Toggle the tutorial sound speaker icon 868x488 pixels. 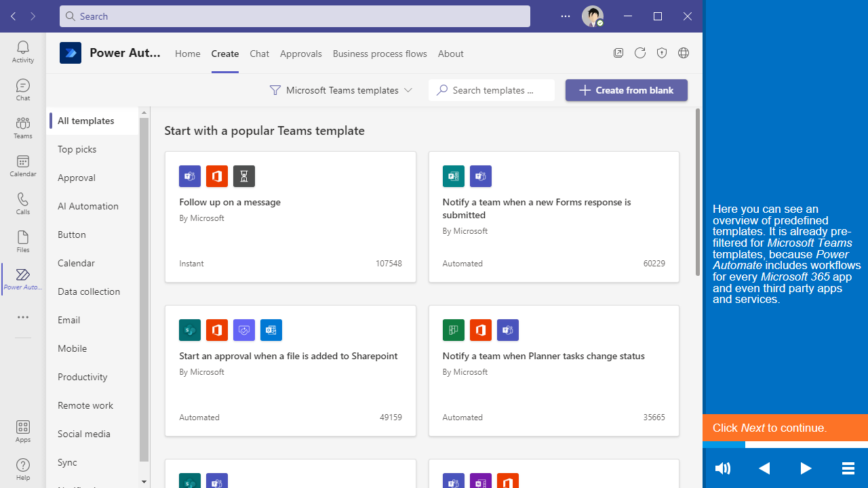(723, 468)
